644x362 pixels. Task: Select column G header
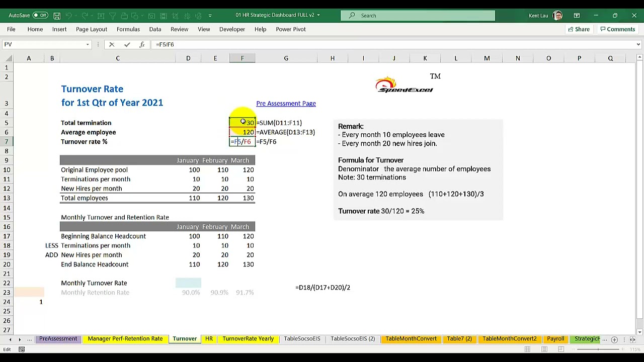[x=286, y=58]
